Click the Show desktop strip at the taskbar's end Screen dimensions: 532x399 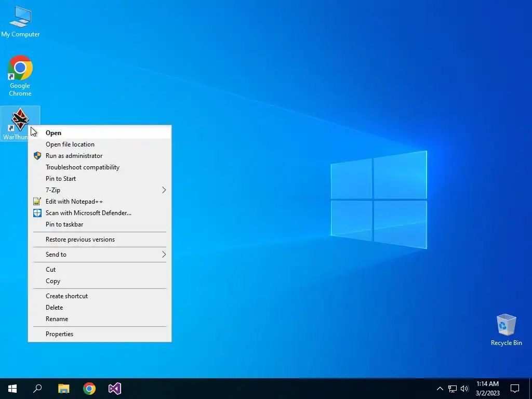[530, 389]
